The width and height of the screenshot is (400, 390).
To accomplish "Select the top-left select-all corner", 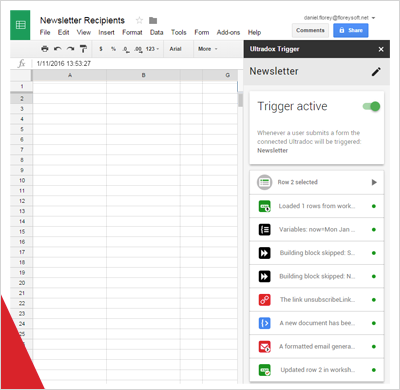I will pos(21,75).
